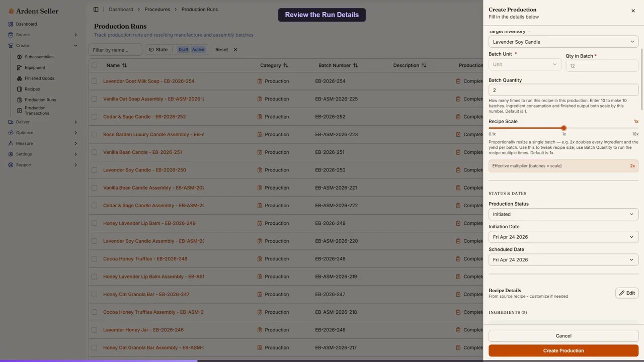
Task: Click the pencil icon in Edit button
Action: 622,293
